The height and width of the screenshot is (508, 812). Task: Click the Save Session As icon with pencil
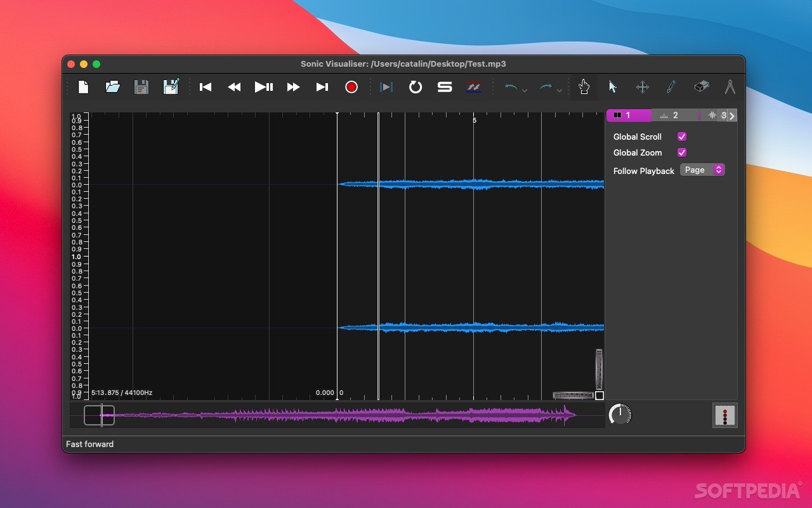[x=171, y=86]
